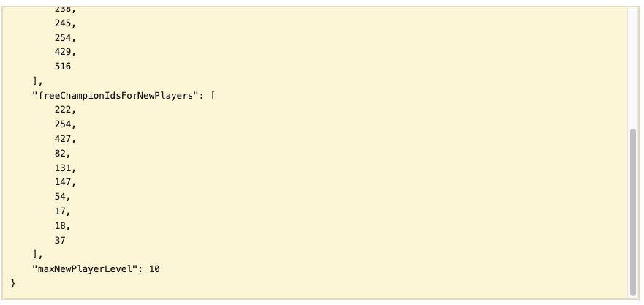
Task: Click the opening bracket after freeChampionIdsForNewPlayers
Action: [212, 96]
